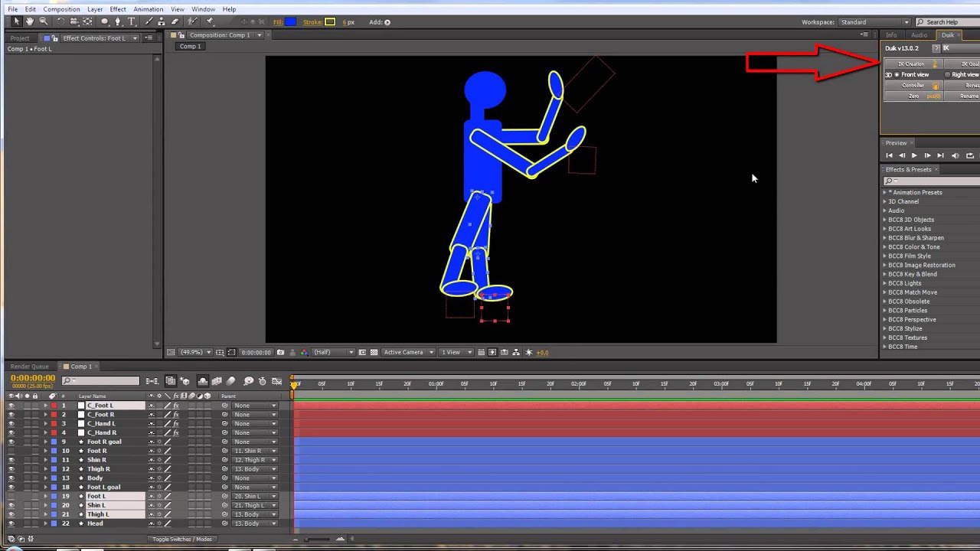This screenshot has width=980, height=551.
Task: Open the blue Fill color swatch
Action: [290, 22]
